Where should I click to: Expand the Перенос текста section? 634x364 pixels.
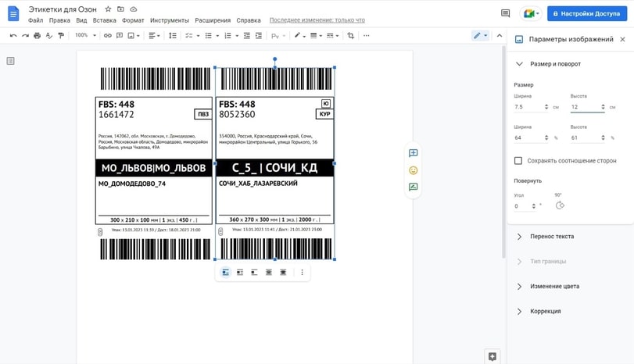551,236
